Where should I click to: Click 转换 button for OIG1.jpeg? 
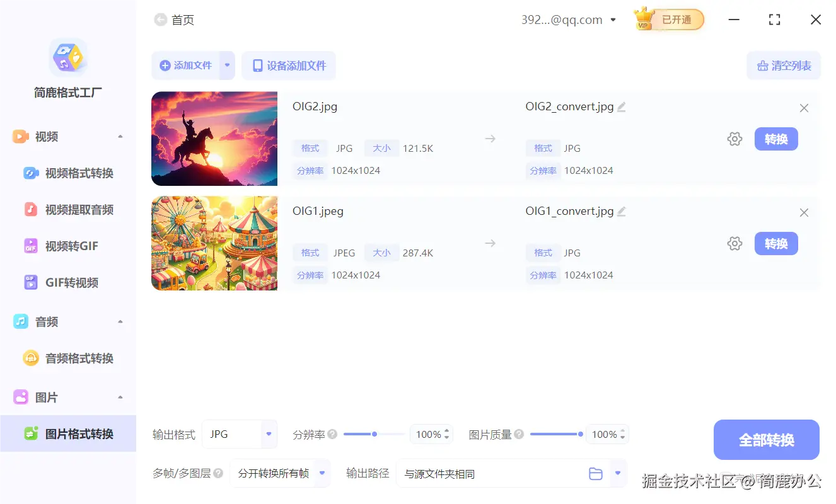(776, 244)
